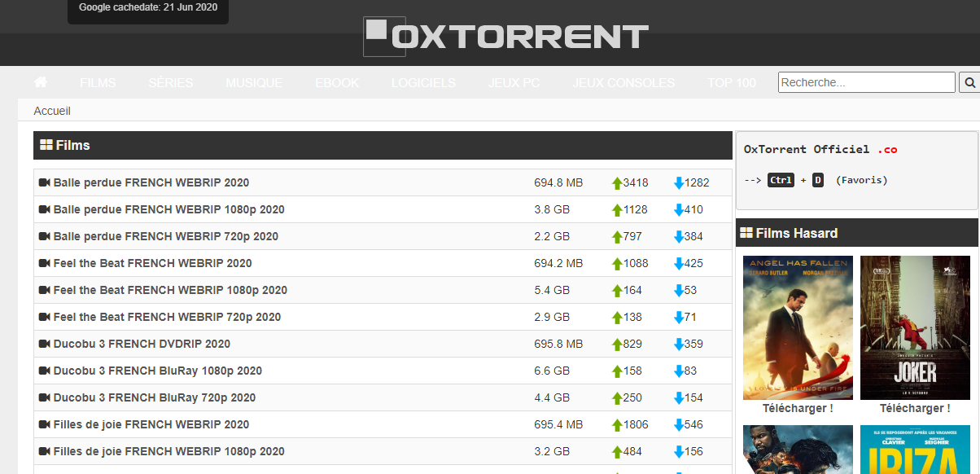Click camera icon beside Feel the Beat FRENCH WEBRIP 2020
Viewport: 980px width, 474px height.
tap(45, 263)
